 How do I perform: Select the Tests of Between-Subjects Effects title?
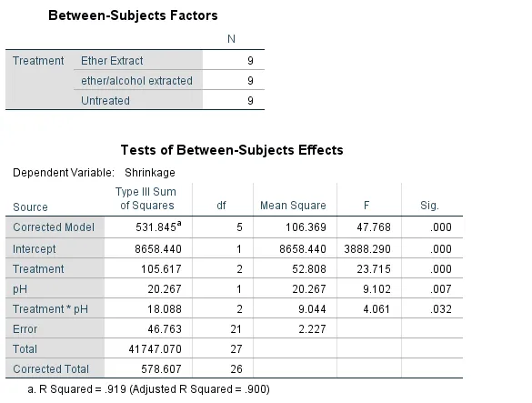coord(232,150)
